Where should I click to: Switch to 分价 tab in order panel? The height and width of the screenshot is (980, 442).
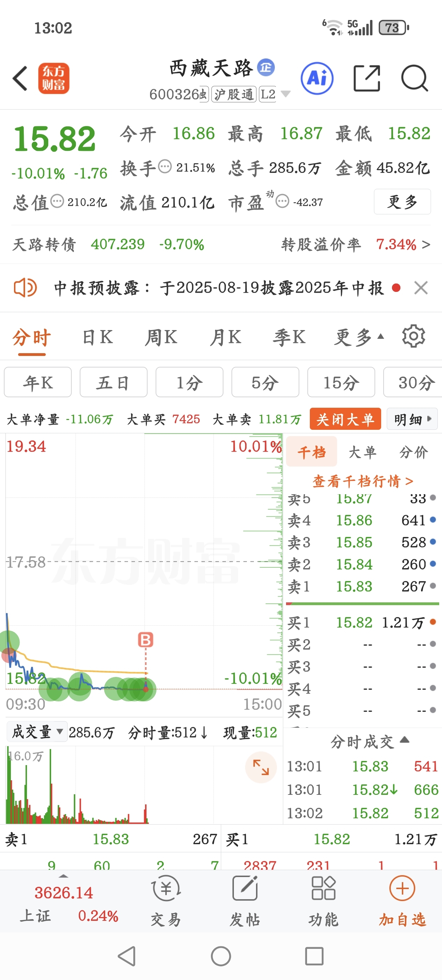point(413,451)
